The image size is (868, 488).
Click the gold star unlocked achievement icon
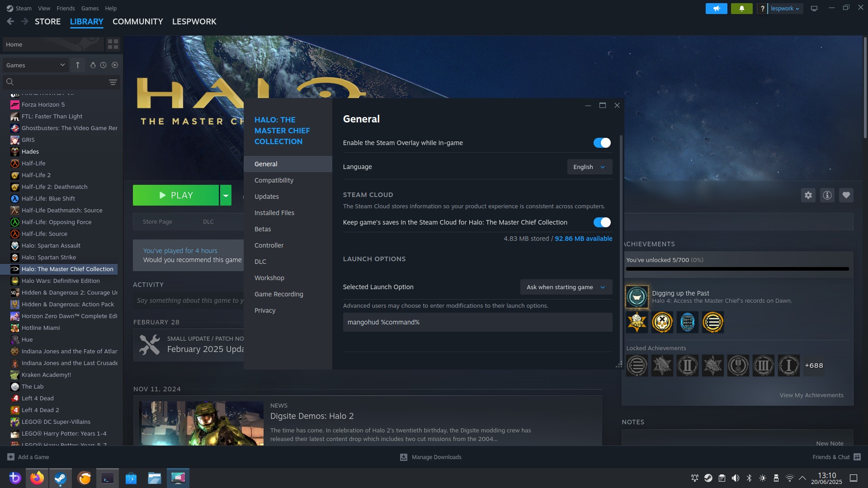637,322
